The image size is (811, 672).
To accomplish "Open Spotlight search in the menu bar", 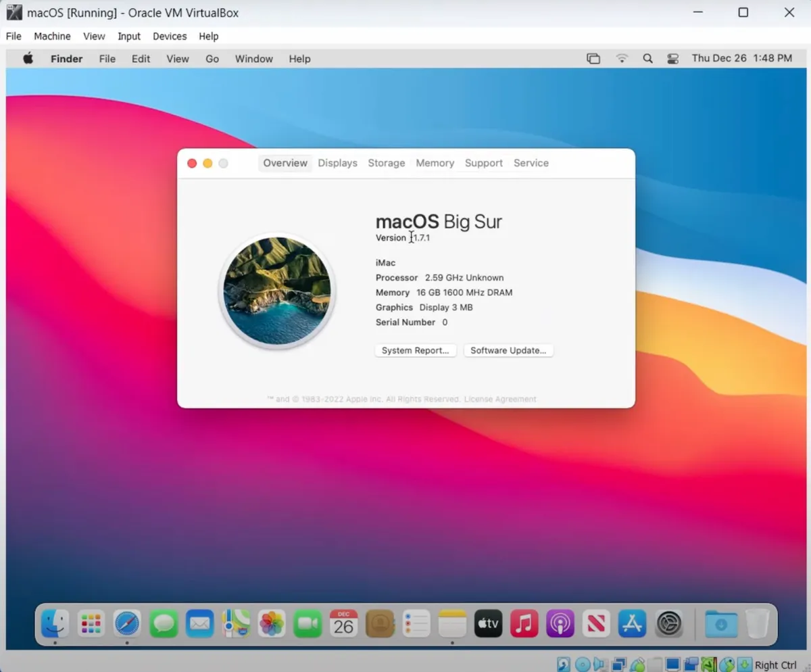I will pos(647,59).
